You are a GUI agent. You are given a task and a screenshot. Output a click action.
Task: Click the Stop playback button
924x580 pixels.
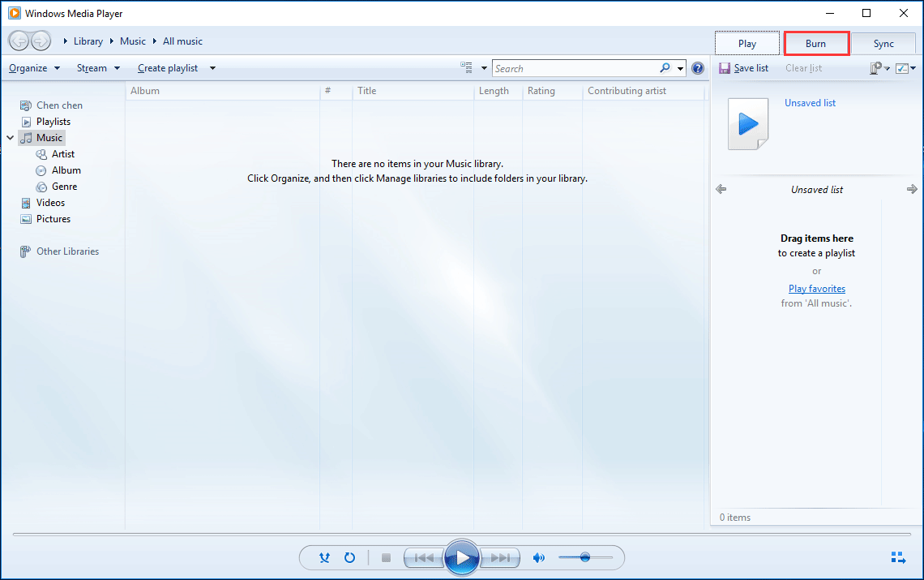tap(386, 557)
